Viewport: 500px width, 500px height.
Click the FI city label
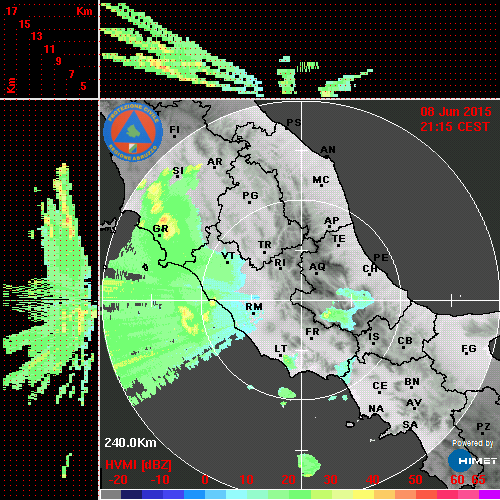[x=175, y=129]
